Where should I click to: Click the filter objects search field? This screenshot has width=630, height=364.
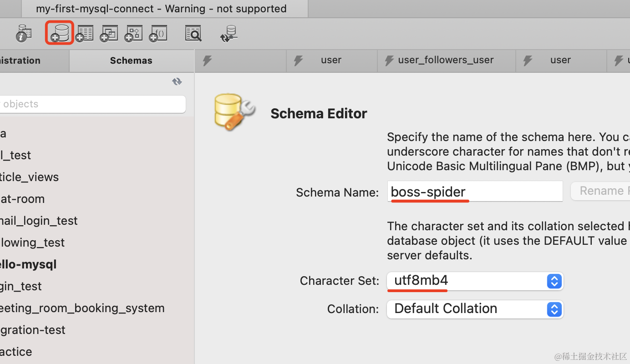click(x=91, y=104)
